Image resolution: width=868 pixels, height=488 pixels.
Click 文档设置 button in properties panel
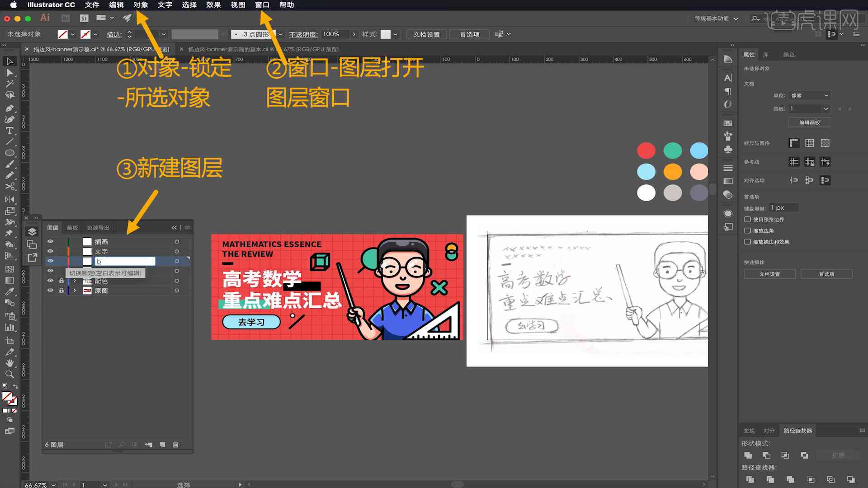pyautogui.click(x=769, y=274)
